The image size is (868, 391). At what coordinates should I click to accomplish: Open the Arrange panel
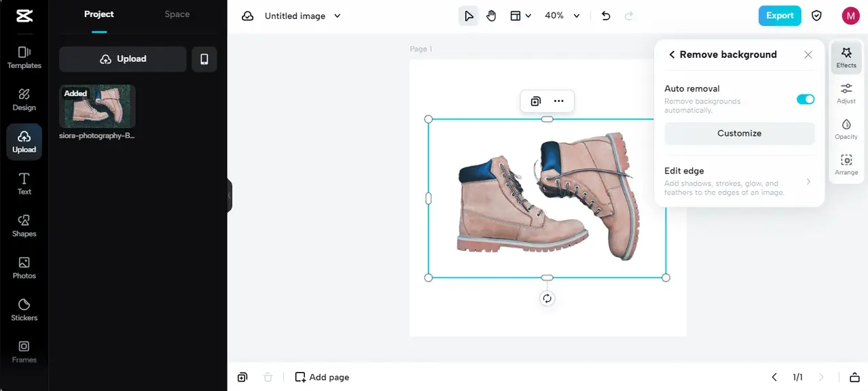point(846,165)
